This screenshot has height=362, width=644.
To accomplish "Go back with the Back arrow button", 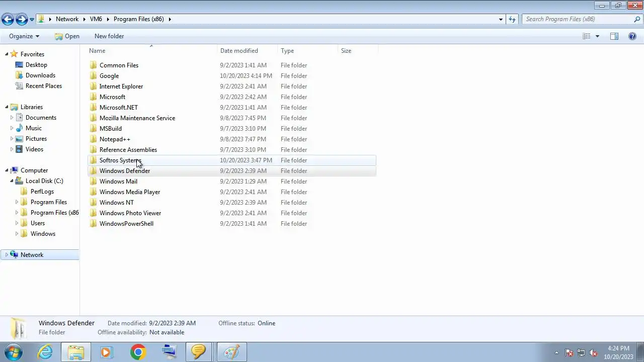I will coord(8,19).
